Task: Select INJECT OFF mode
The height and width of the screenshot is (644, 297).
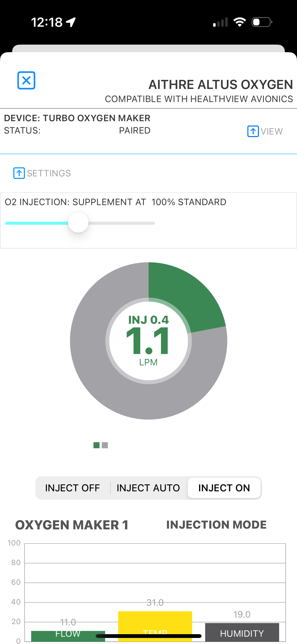Action: tap(73, 488)
